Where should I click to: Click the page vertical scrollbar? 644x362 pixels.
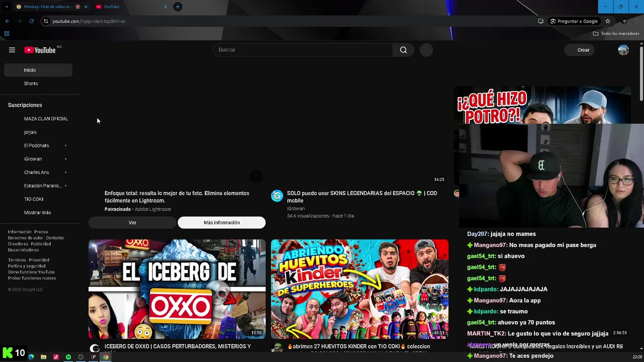(641, 73)
